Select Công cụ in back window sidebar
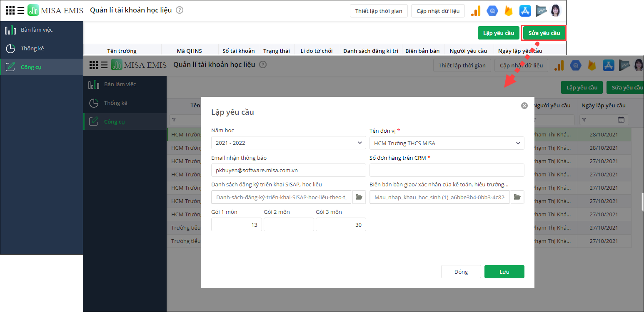 (x=42, y=67)
